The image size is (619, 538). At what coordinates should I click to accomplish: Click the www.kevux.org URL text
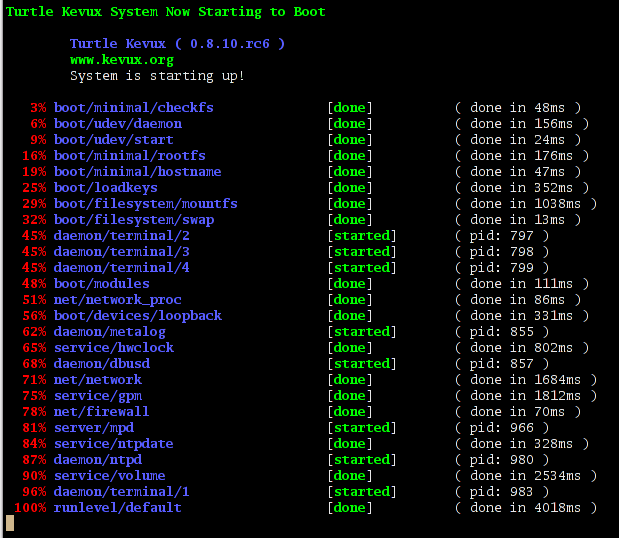point(122,60)
